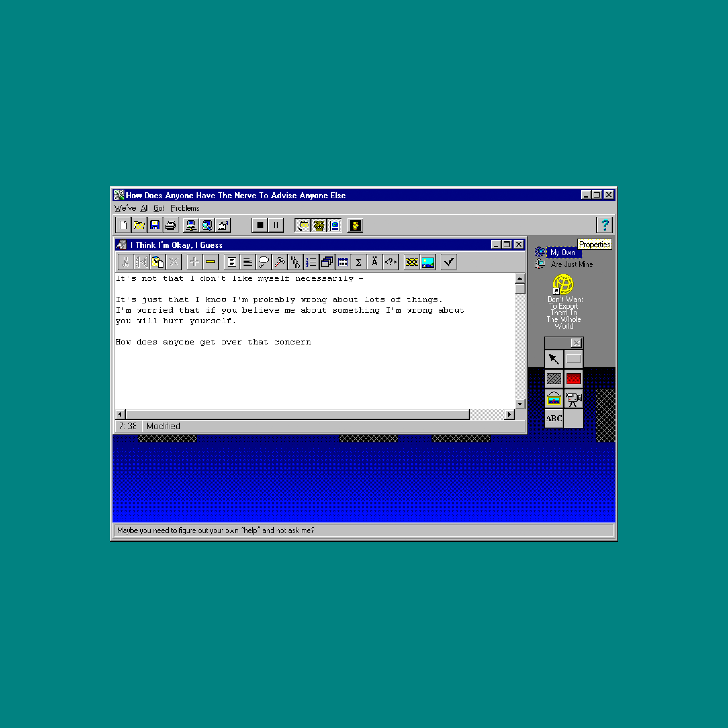This screenshot has width=728, height=728.
Task: Click the <?> tag icon
Action: [x=391, y=262]
